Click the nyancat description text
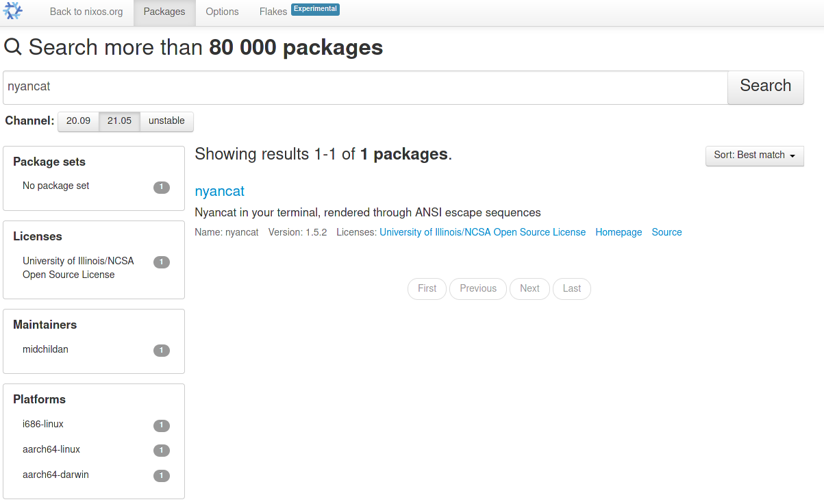 368,212
